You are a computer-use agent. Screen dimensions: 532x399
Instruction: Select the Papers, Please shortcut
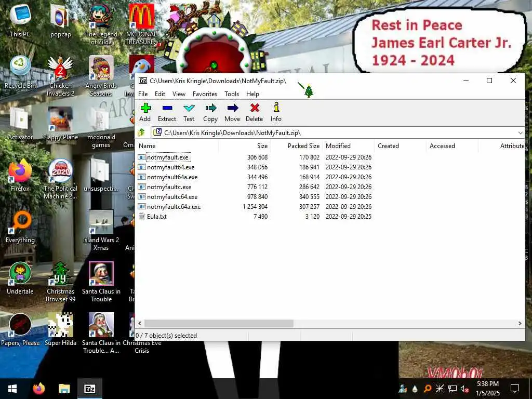tap(20, 330)
